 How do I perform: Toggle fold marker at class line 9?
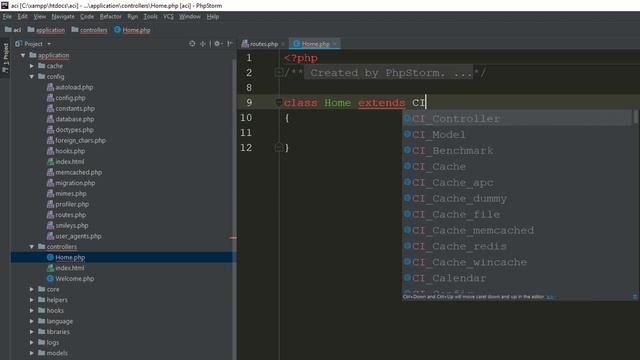279,102
